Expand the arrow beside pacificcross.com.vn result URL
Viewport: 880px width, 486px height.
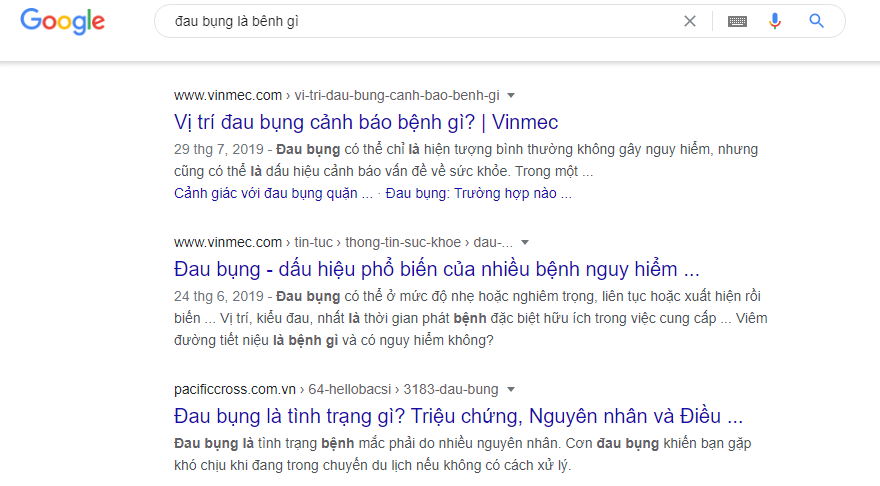point(510,389)
